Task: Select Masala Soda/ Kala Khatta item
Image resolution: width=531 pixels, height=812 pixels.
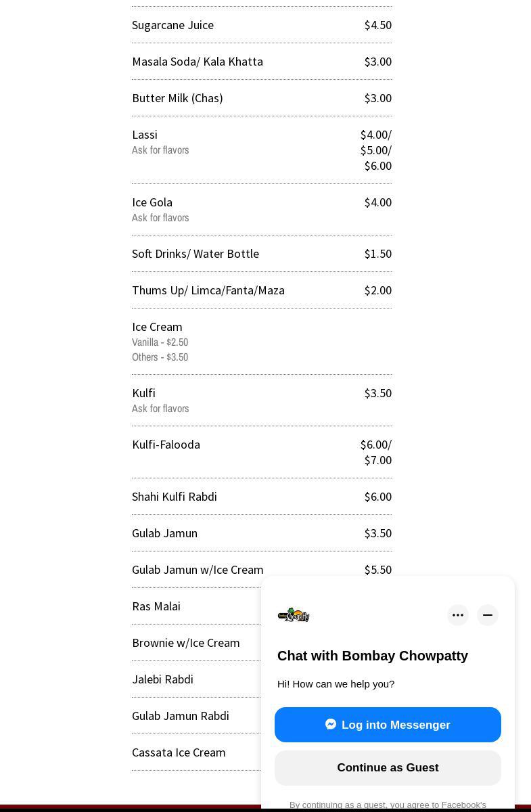Action: (198, 62)
